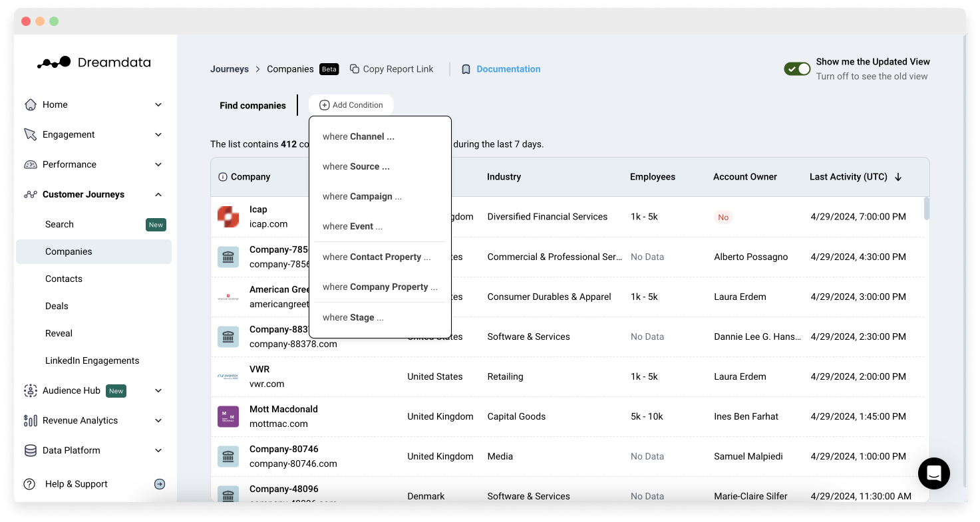980x522 pixels.
Task: Click Alberto Possagno account owner
Action: 750,257
